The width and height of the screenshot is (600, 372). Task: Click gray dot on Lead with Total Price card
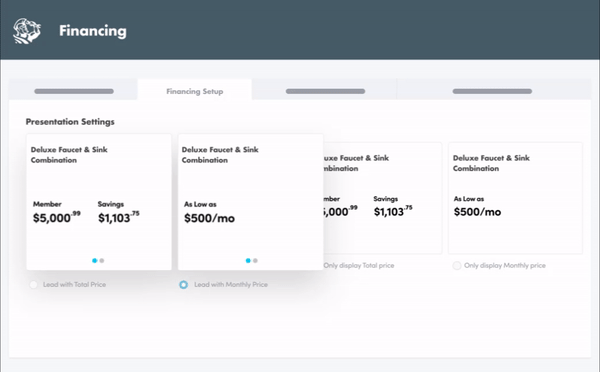click(102, 261)
